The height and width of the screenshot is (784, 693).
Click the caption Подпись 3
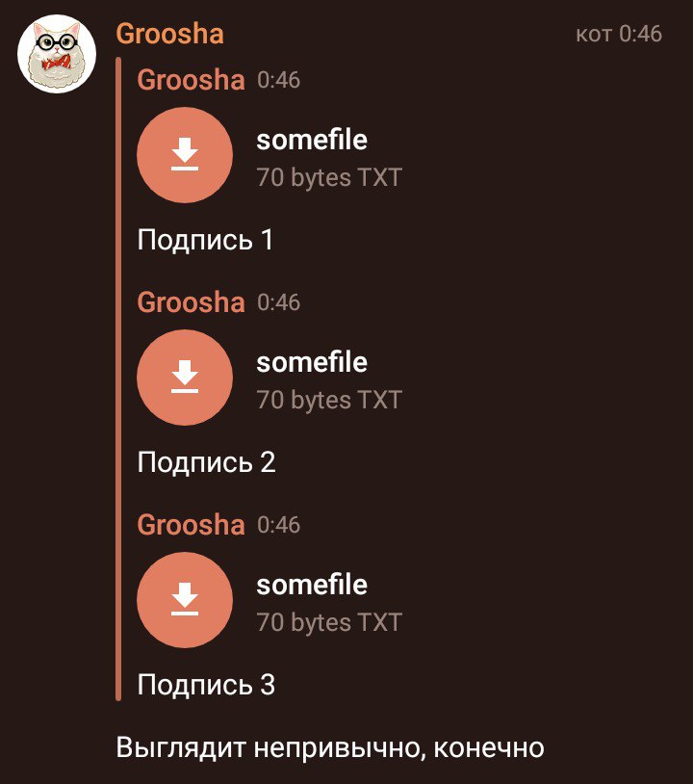tap(206, 685)
